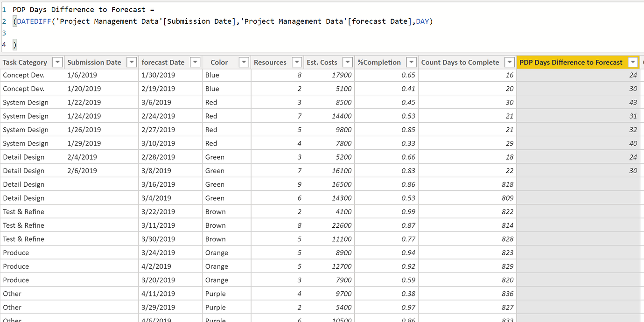
Task: Open the Color column filter dropdown
Action: [243, 62]
